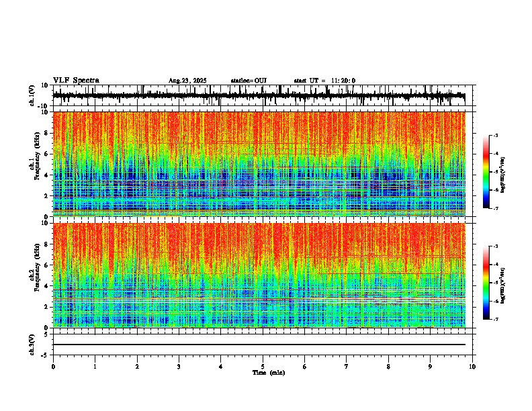This screenshot has height=411, width=532.
Task: Click time axis tick label 0
Action: pyautogui.click(x=53, y=367)
